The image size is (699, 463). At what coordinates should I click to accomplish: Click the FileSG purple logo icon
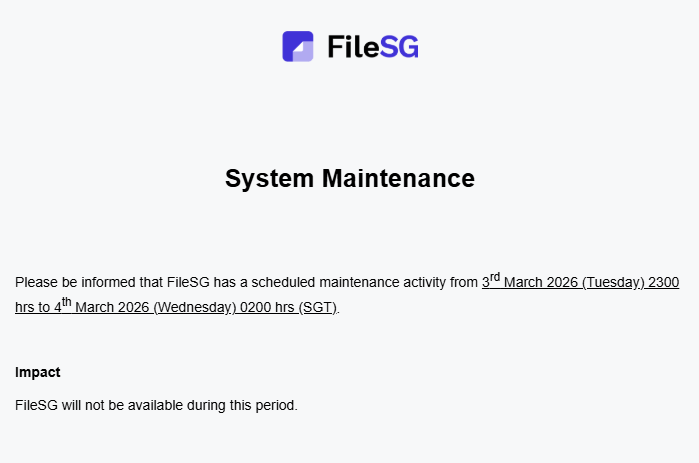point(298,46)
